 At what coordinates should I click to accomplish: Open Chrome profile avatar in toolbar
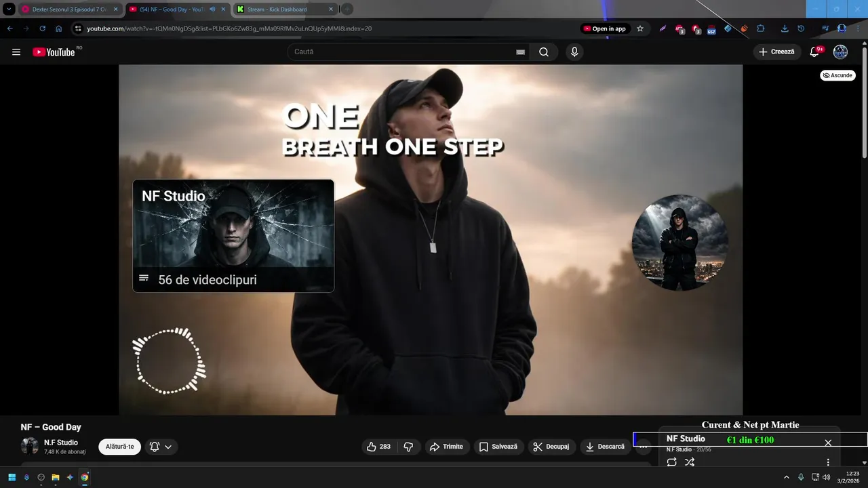click(x=842, y=28)
